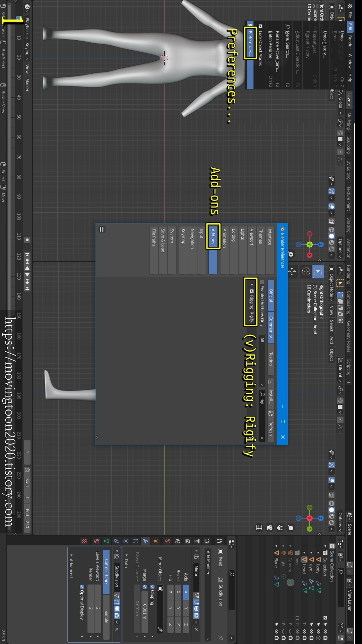The image size is (362, 644).
Task: Open the World properties tab icon
Action: coord(168,541)
